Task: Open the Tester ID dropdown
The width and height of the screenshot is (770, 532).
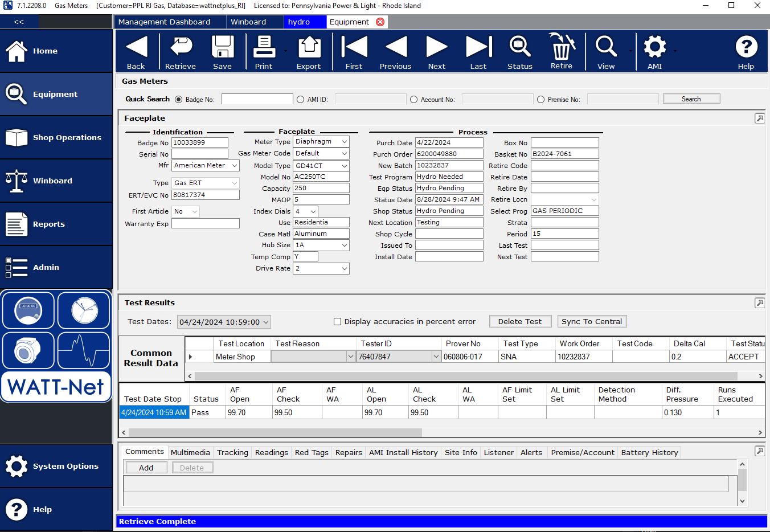Action: pos(436,357)
